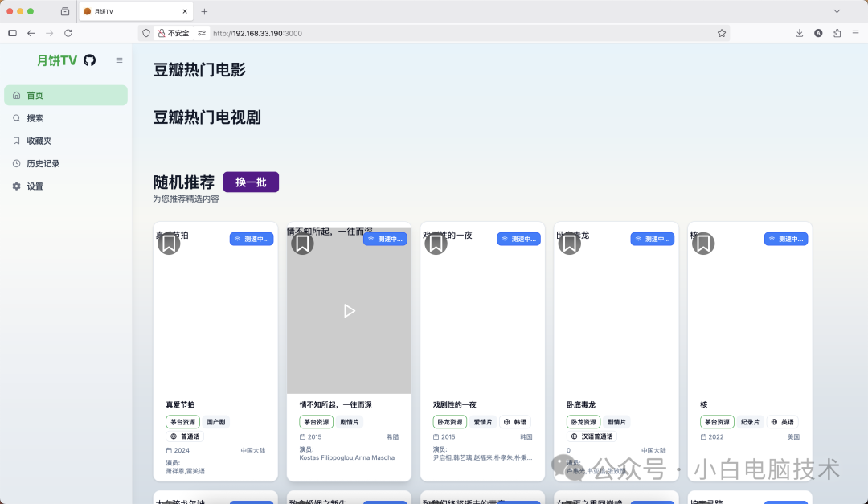Click the browser forward arrow
Screen dimensions: 868x504
tap(50, 33)
